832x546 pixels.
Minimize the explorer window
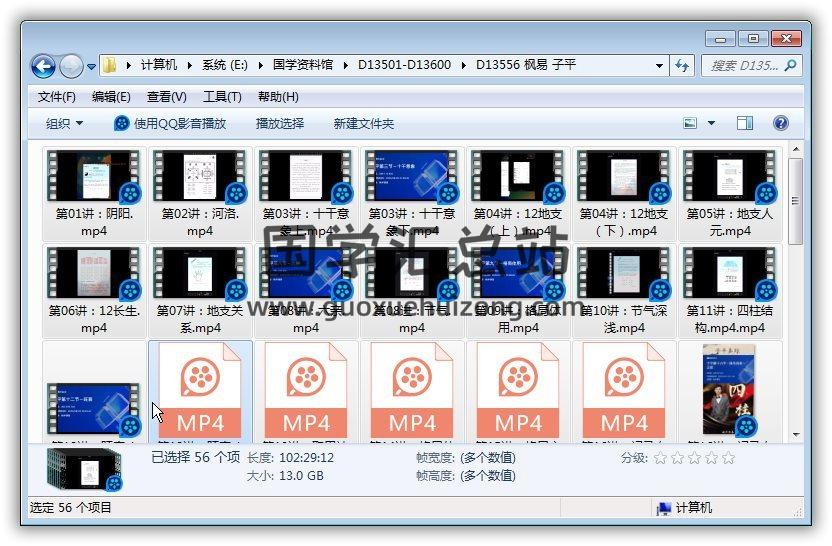click(x=720, y=39)
